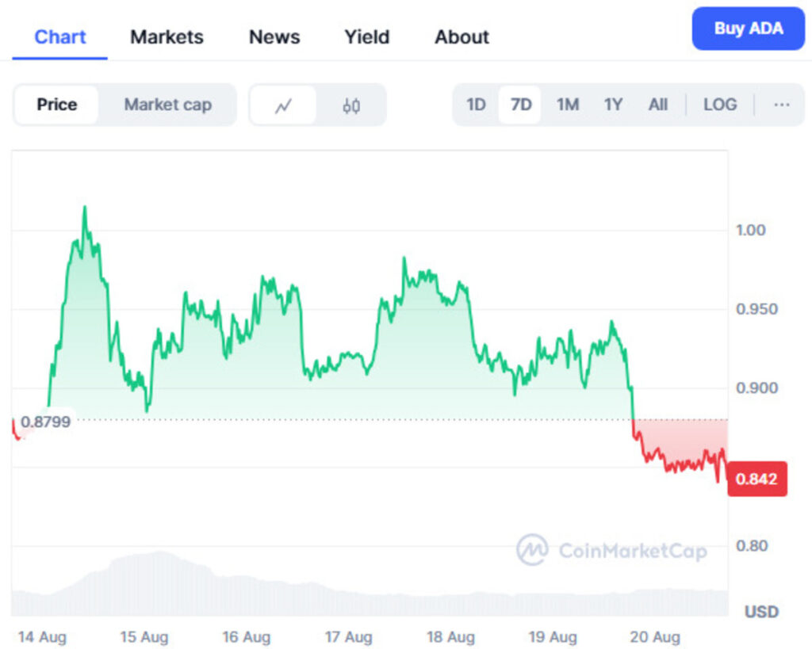Click the Buy ADA button
Screen dimensions: 812x649
749,29
